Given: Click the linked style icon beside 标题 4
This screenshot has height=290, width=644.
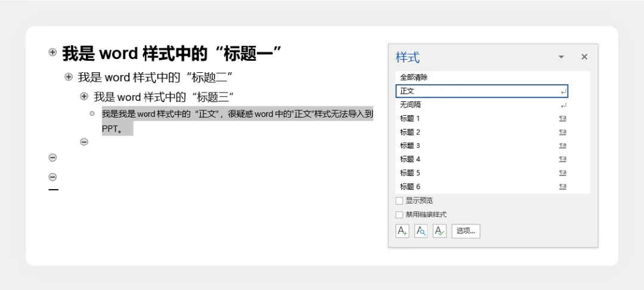Looking at the screenshot, I should pos(563,159).
